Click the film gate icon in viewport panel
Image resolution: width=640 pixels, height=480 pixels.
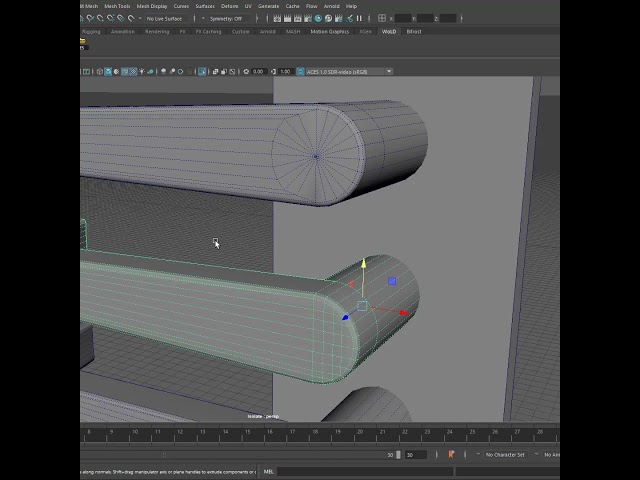87,72
